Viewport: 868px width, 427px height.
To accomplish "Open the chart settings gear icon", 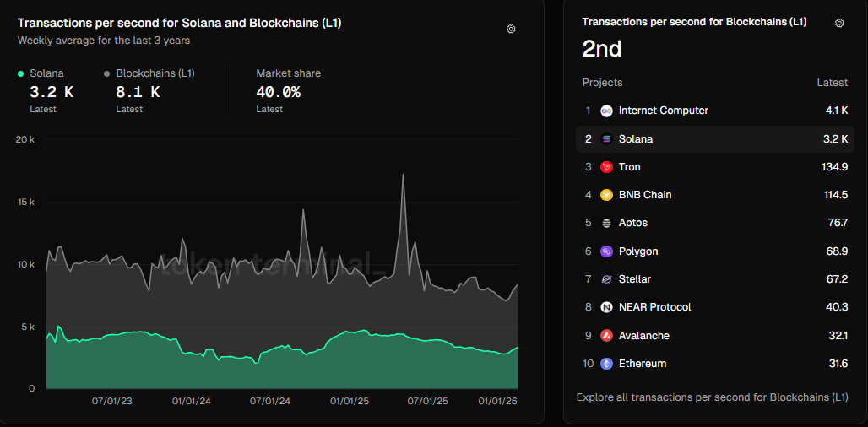I will coord(511,29).
